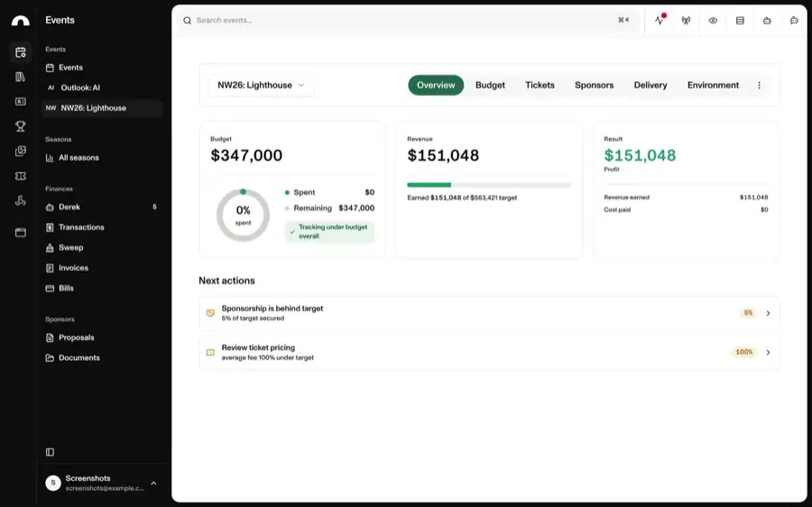Switch to the Sponsors tab

click(594, 85)
